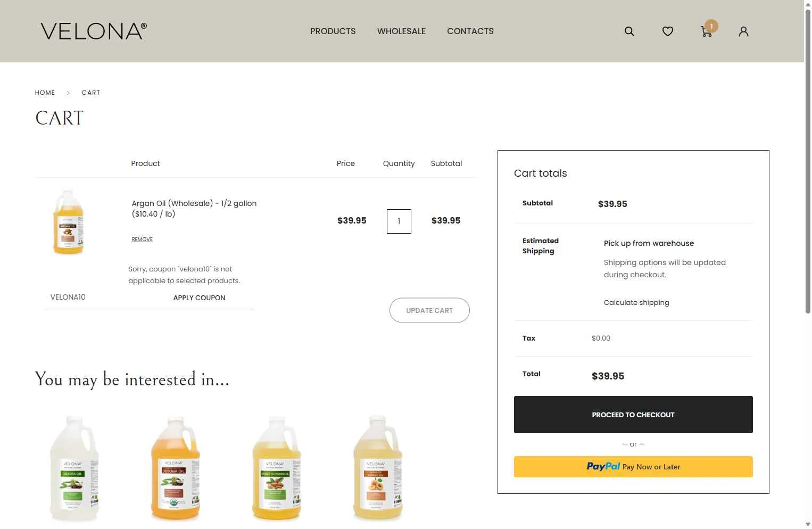Open the user account icon
This screenshot has width=812, height=529.
click(x=743, y=31)
